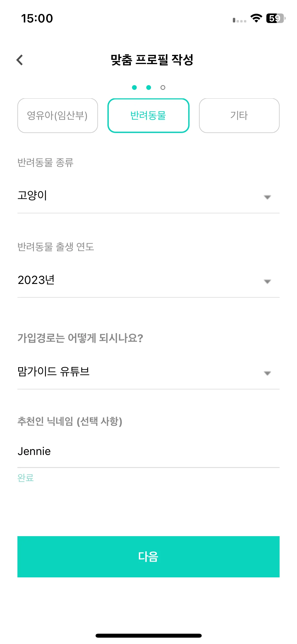Image resolution: width=297 pixels, height=644 pixels.
Task: Tap the 완료 confirmation text
Action: pos(26,478)
